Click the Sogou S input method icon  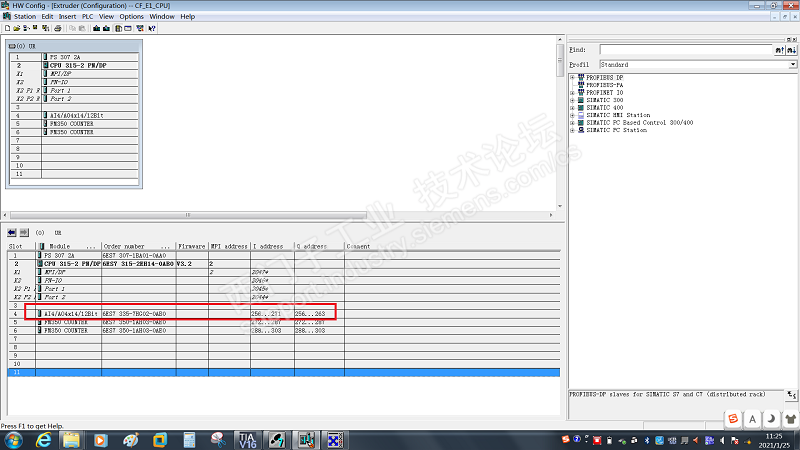tap(734, 419)
